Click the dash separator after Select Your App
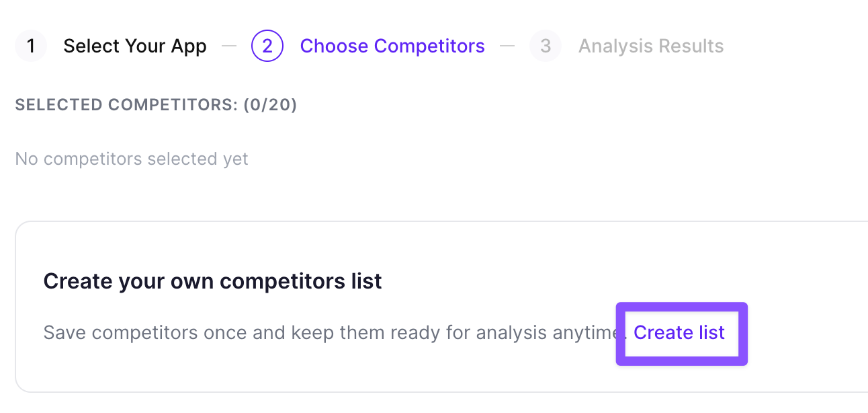The height and width of the screenshot is (413, 868). [228, 46]
